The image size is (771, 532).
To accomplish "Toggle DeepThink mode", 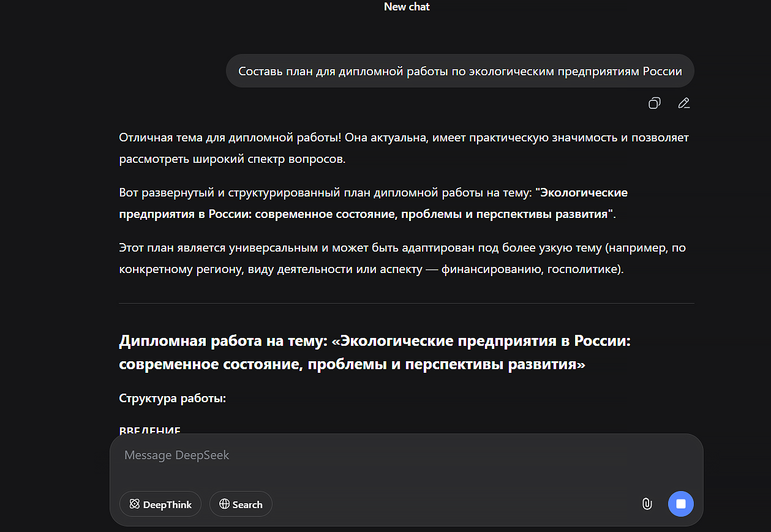I will pyautogui.click(x=160, y=504).
